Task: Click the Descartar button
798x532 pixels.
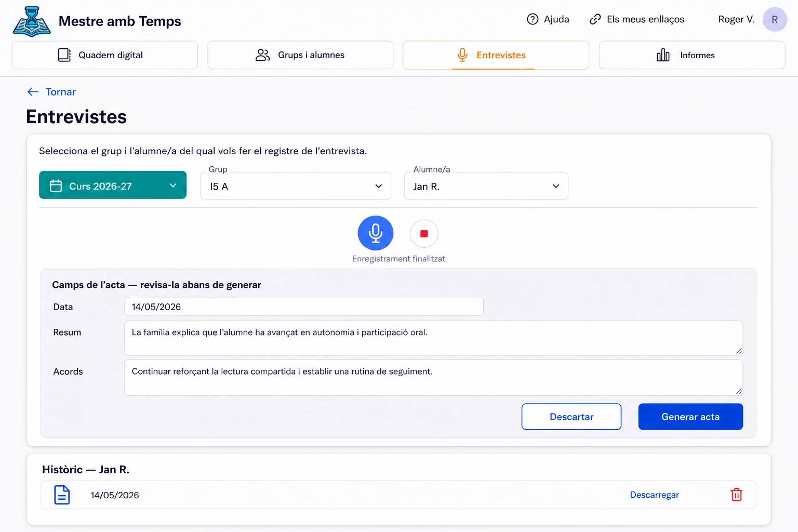Action: coord(571,417)
